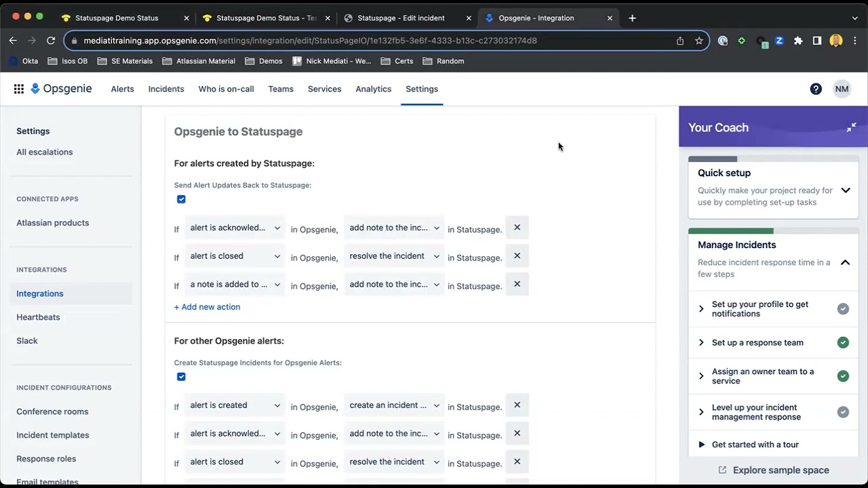Click the share icon in address bar
The height and width of the screenshot is (488, 868).
coord(680,41)
